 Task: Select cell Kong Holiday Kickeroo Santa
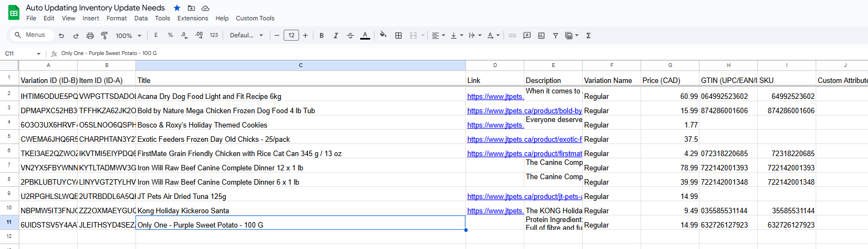(x=301, y=209)
